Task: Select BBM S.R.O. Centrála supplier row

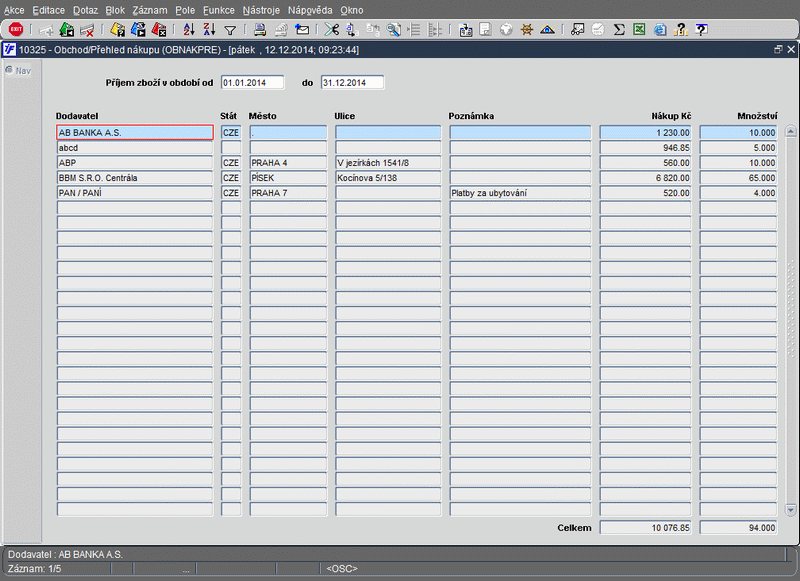Action: pyautogui.click(x=135, y=178)
